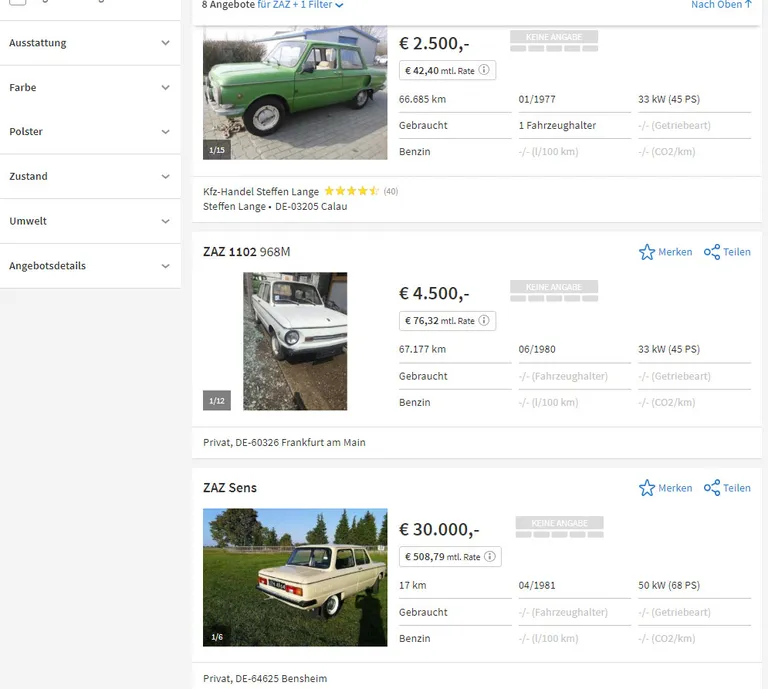
Task: Click the '1 Fahrzeughalter' text
Action: tap(557, 125)
